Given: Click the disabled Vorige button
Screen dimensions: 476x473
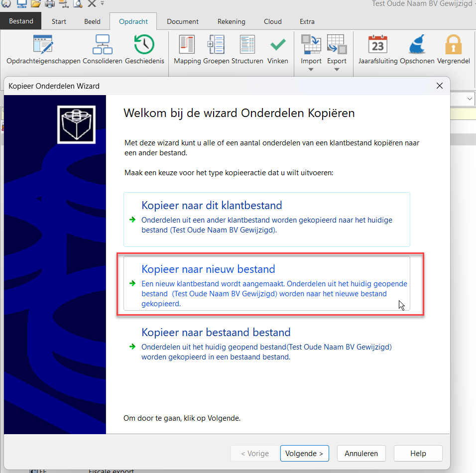Looking at the screenshot, I should click(x=255, y=453).
